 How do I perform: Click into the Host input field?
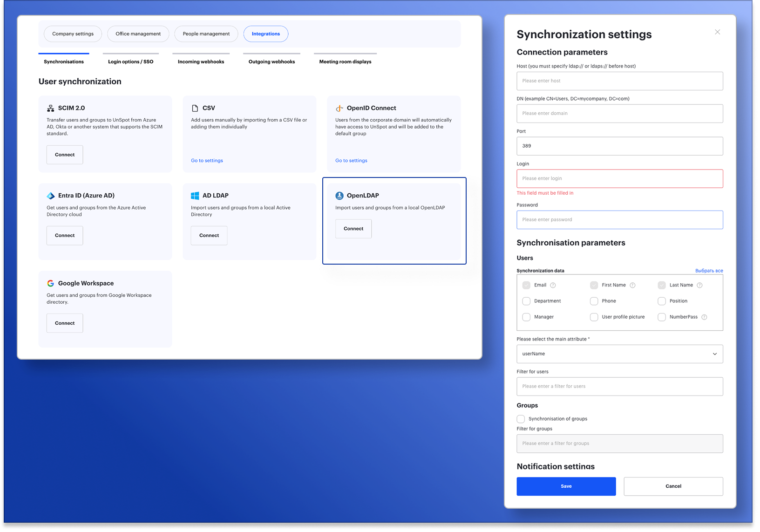point(619,81)
